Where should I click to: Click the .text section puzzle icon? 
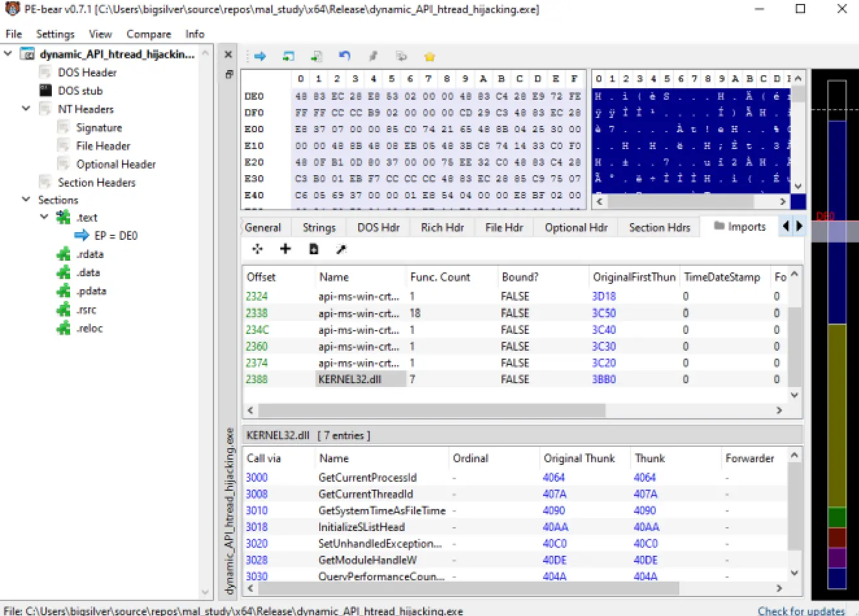(64, 217)
